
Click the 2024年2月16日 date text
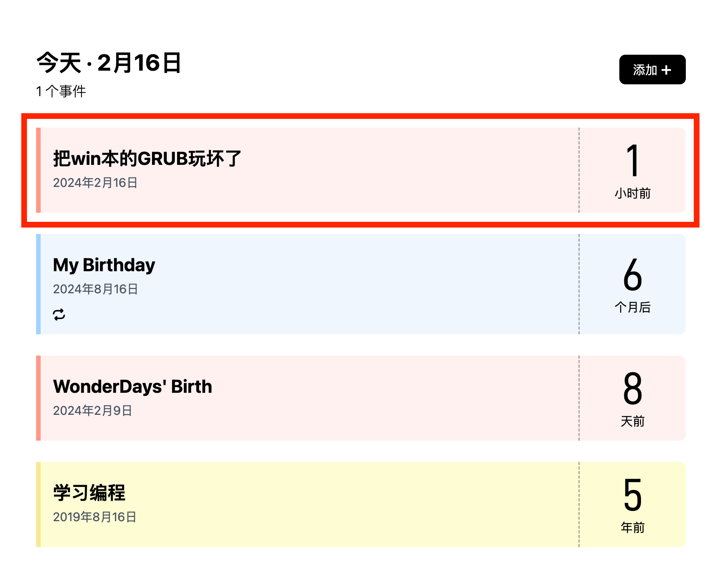95,183
